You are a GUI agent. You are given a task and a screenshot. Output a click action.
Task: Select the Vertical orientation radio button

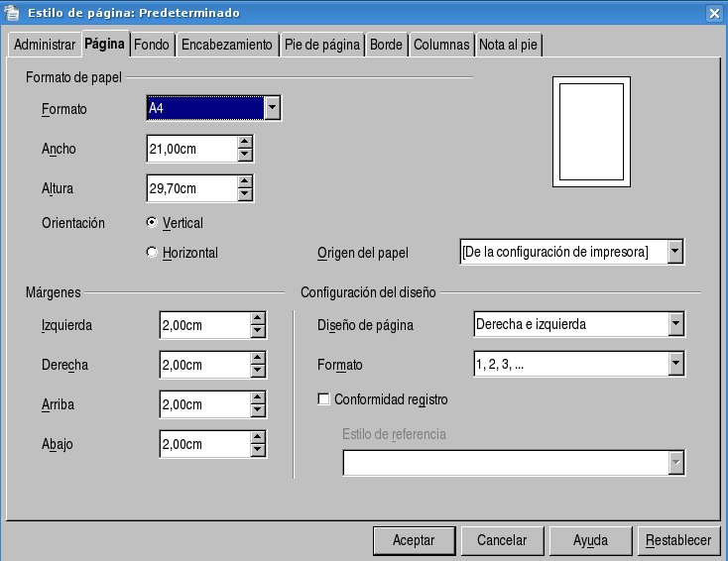tap(152, 222)
